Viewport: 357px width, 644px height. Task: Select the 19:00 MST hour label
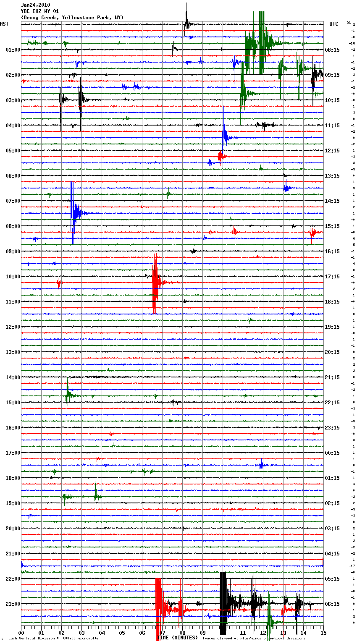coord(13,503)
